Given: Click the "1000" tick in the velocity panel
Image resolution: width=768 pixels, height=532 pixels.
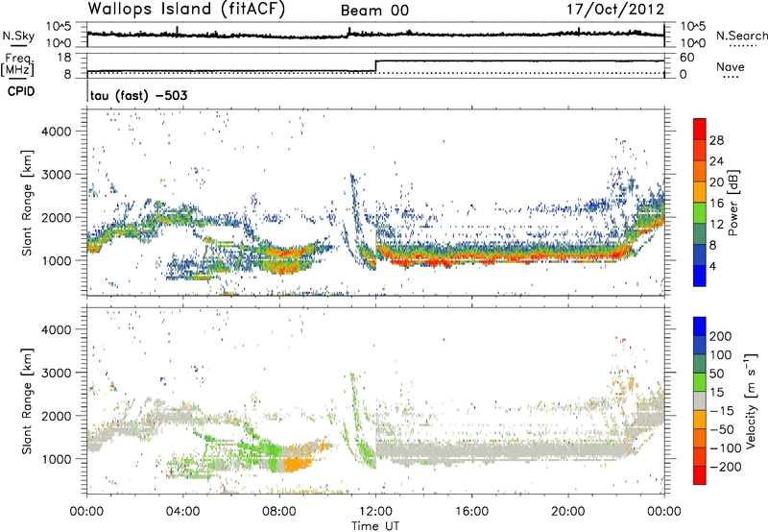Looking at the screenshot, I should tap(57, 459).
